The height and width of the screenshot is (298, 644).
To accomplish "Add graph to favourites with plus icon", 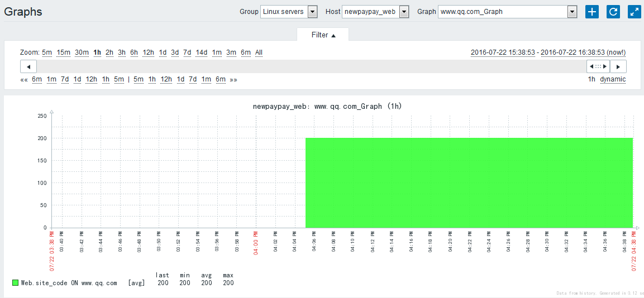I will (x=592, y=12).
